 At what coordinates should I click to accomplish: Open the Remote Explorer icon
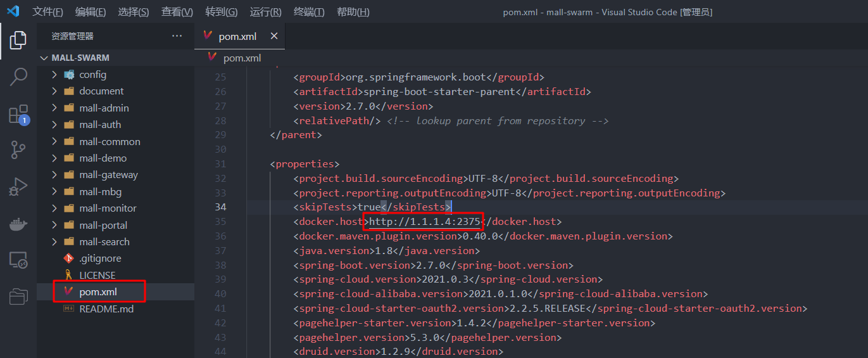18,260
